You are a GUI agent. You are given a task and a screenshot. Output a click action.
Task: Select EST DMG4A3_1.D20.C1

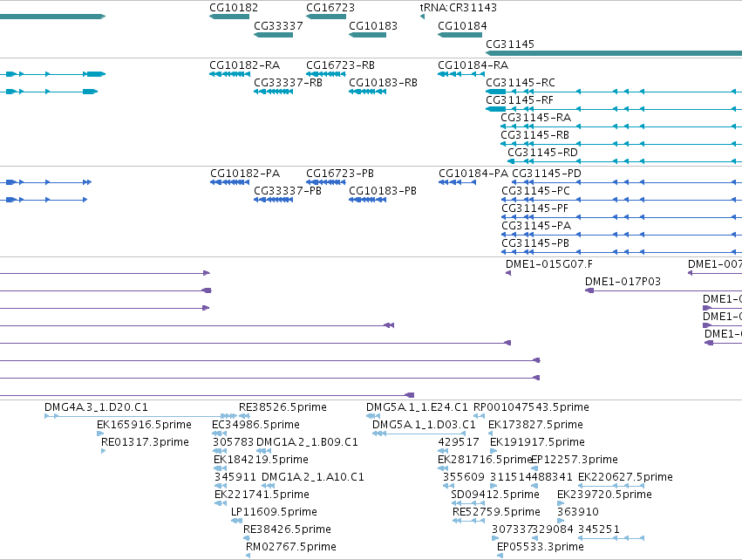pyautogui.click(x=96, y=407)
